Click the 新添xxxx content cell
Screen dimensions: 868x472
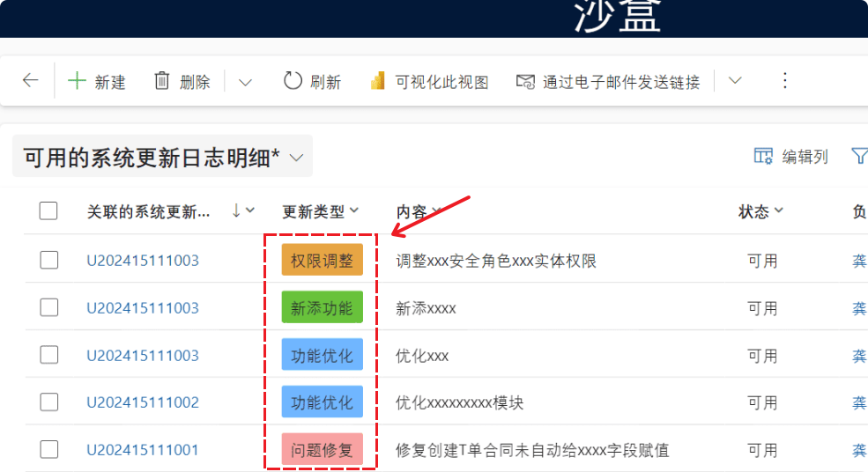coord(426,308)
